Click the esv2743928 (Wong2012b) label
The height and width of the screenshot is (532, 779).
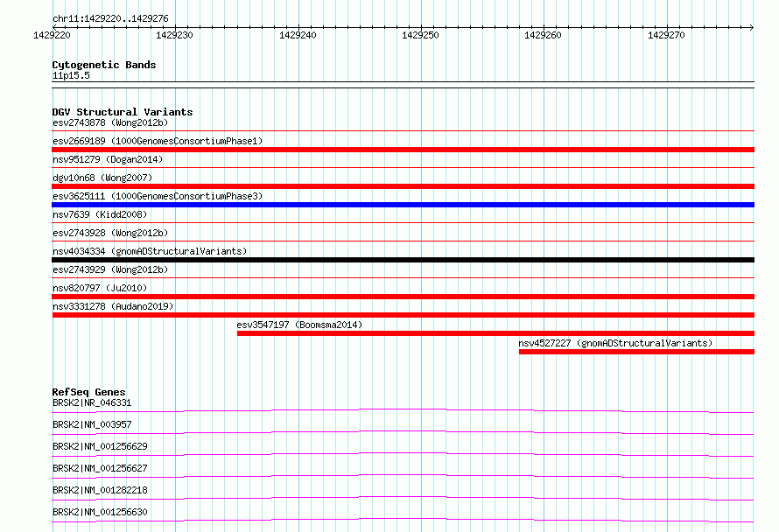(110, 233)
